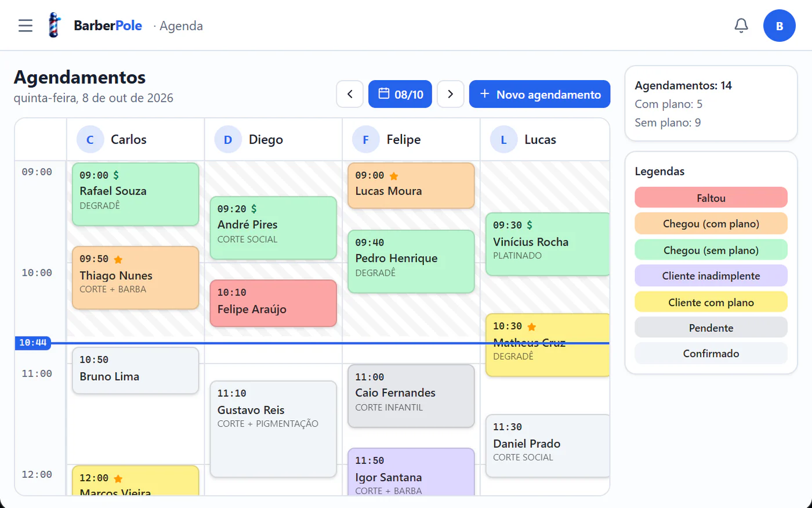Open Gustavo Reis's 11:10 appointment
This screenshot has width=812, height=508.
(x=273, y=430)
